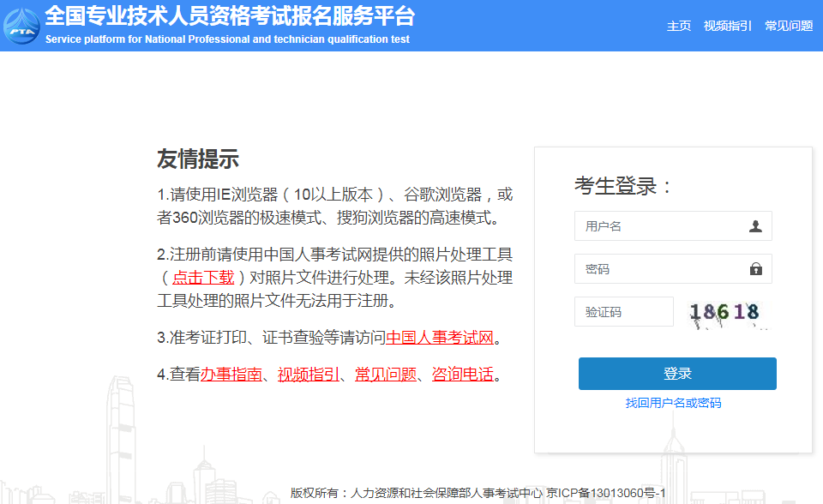The width and height of the screenshot is (823, 504).
Task: Focus the 密码 input field
Action: coord(673,269)
